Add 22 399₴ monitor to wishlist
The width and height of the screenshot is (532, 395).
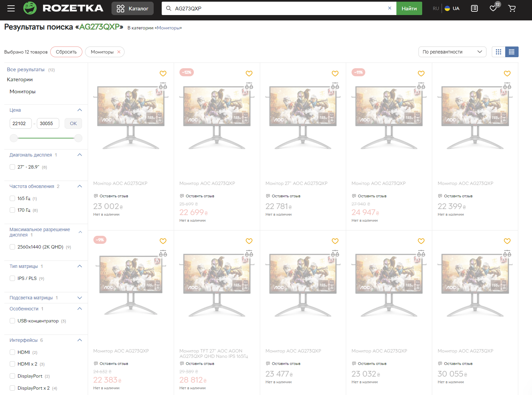click(x=507, y=74)
